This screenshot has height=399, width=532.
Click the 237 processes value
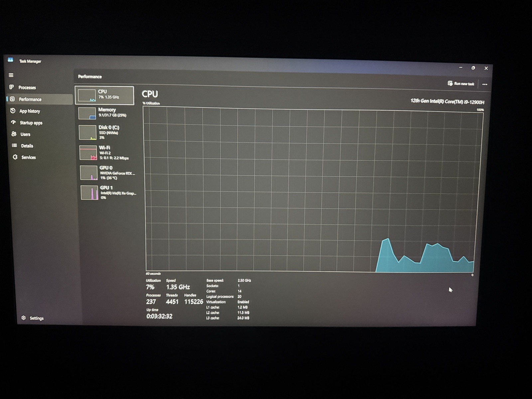pos(151,302)
